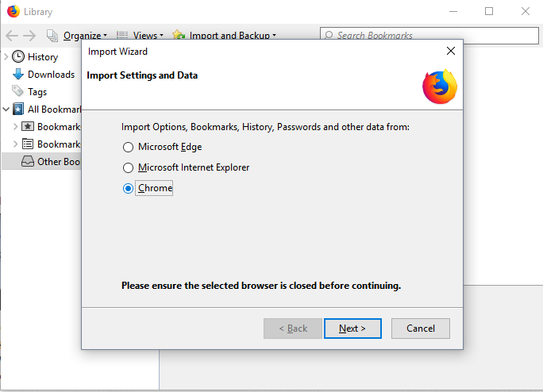Select the Chrome radio option
This screenshot has width=543, height=392.
[x=128, y=188]
